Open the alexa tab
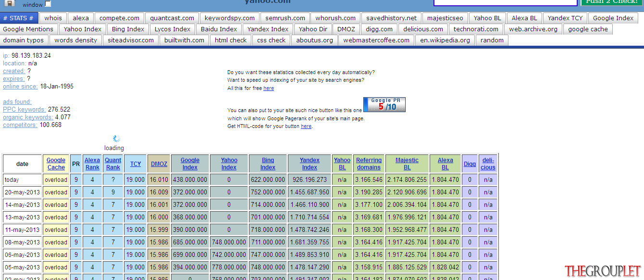644x280 pixels. pos(81,18)
